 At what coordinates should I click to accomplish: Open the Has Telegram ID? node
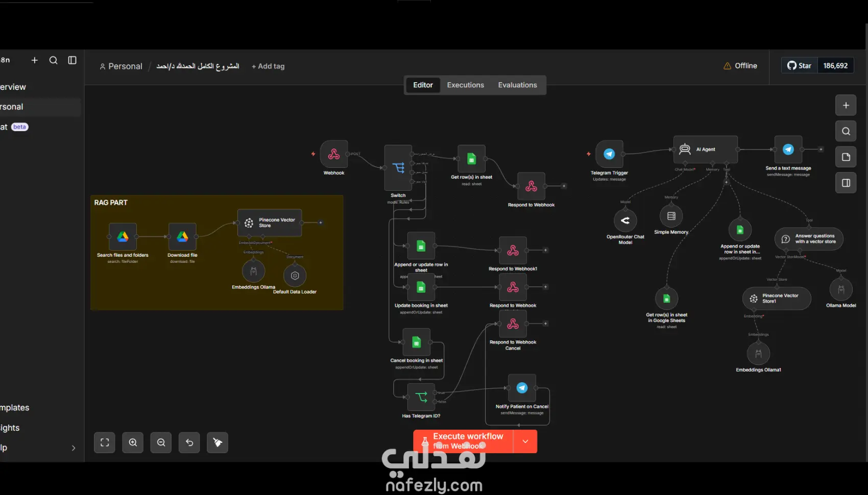421,397
